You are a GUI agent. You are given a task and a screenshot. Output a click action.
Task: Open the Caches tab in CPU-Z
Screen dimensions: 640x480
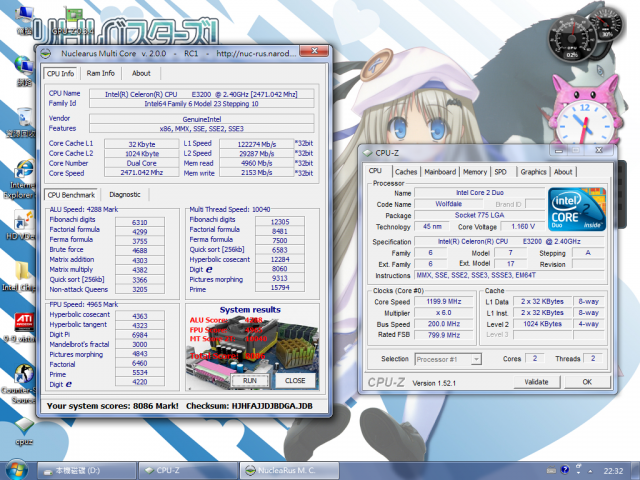[406, 172]
